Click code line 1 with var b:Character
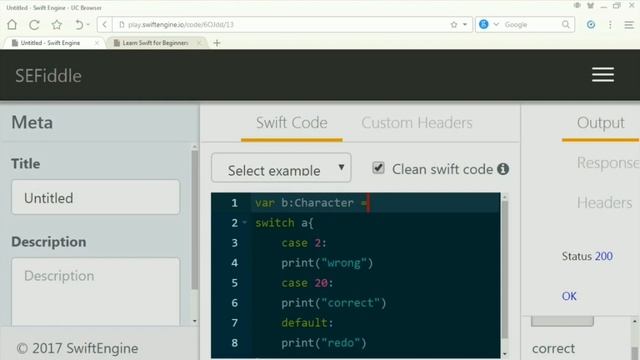640x360 pixels. coord(376,203)
